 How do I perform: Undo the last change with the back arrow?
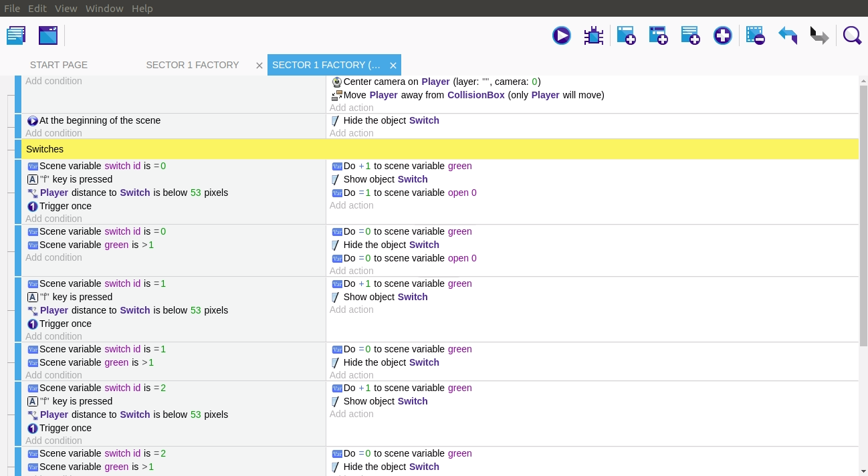[x=787, y=35]
